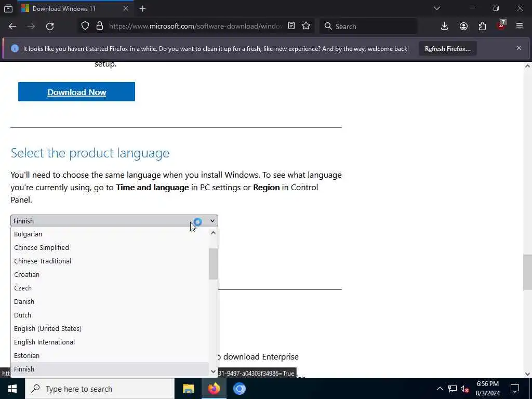Click the taskbar Type here to search box
The height and width of the screenshot is (399, 532).
(99, 389)
